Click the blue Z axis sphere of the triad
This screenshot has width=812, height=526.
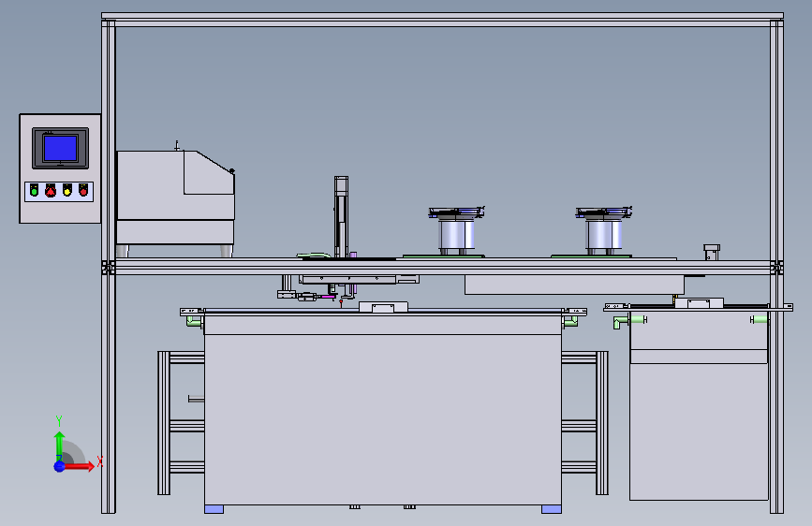pyautogui.click(x=60, y=466)
